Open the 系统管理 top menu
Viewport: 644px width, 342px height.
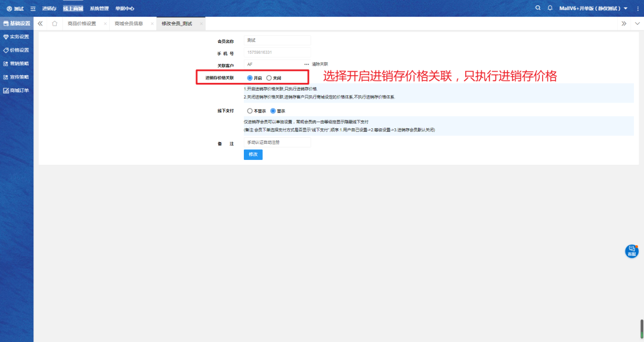[99, 8]
